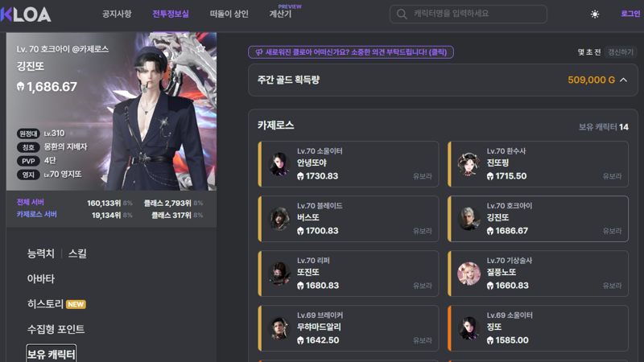Open the 수집형 포인트 sidebar section
The image size is (644, 362).
[x=56, y=329]
